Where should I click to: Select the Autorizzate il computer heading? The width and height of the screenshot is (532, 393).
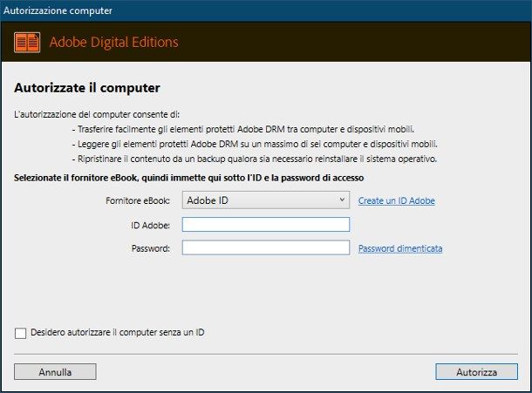87,88
